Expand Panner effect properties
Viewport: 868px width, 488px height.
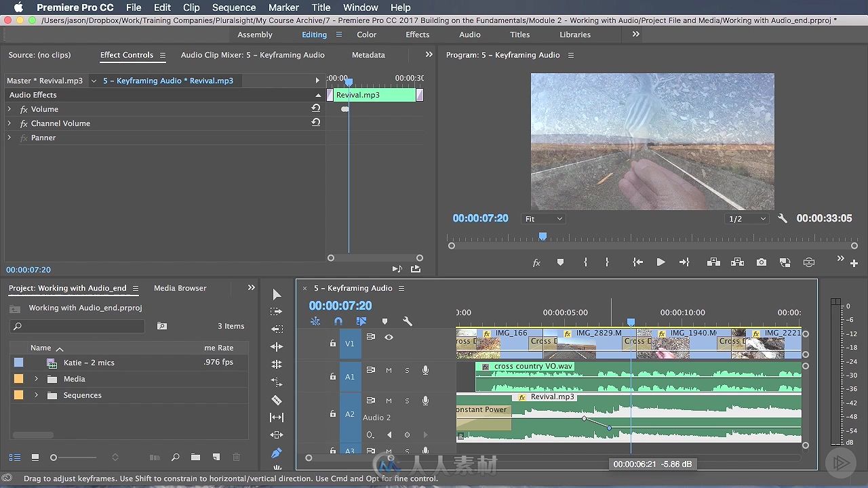pyautogui.click(x=9, y=137)
